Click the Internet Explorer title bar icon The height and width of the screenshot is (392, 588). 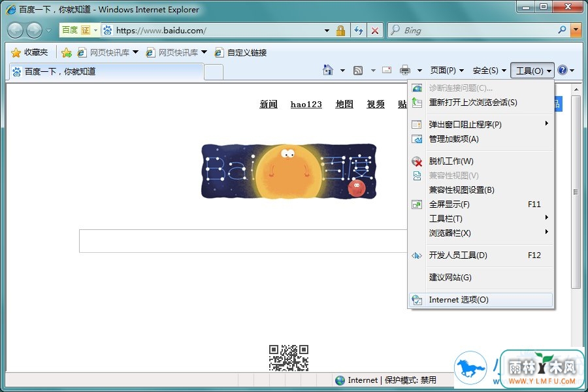12,10
